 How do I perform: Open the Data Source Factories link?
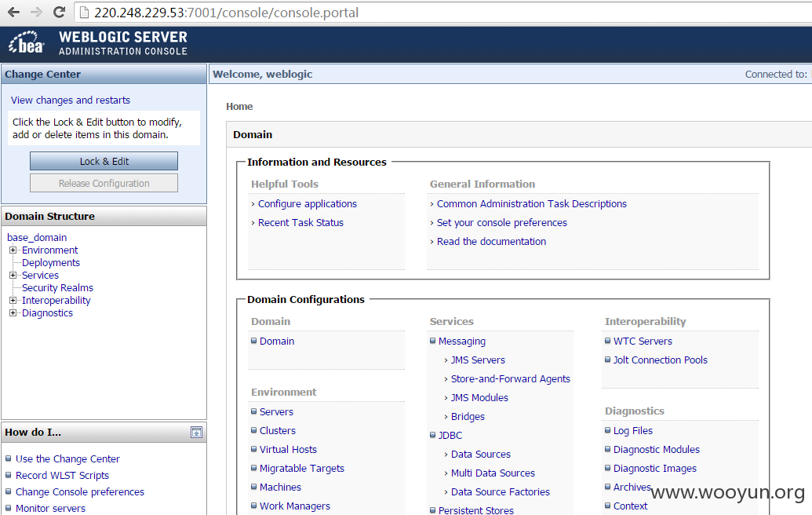pos(501,492)
